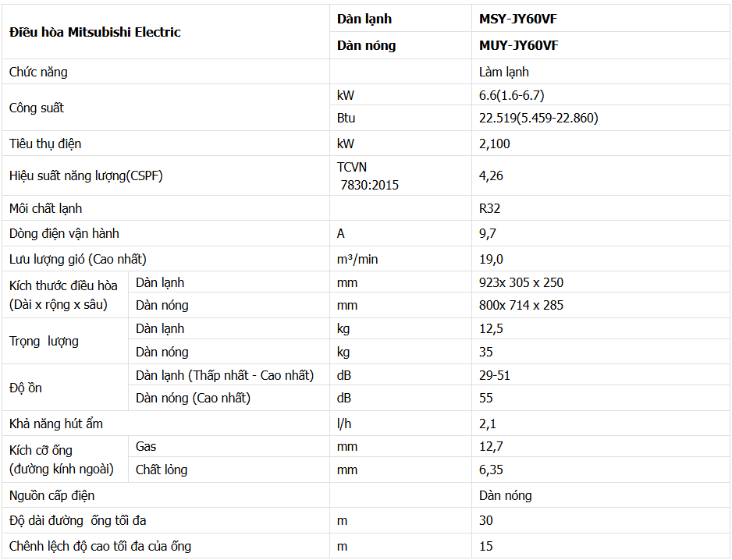The width and height of the screenshot is (732, 560).
Task: Click the Làm lạnh function value
Action: 504,72
